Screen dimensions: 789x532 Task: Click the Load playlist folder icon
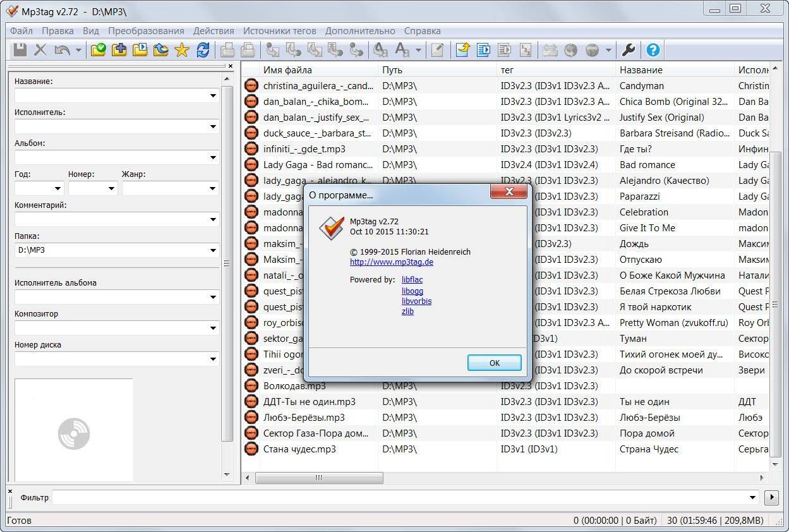[140, 50]
